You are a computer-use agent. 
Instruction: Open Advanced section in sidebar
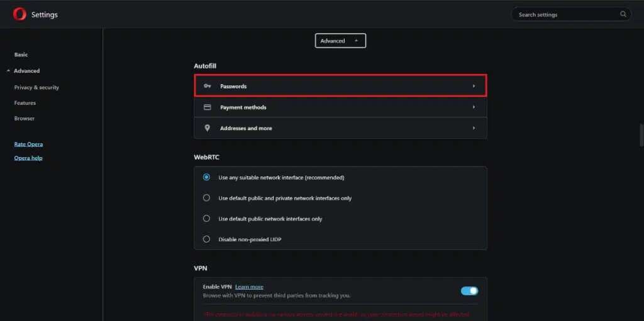tap(26, 70)
